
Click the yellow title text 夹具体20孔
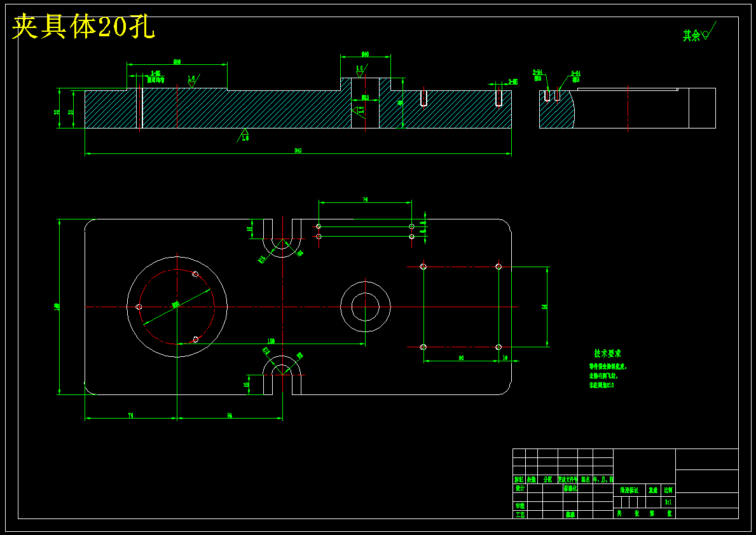83,27
